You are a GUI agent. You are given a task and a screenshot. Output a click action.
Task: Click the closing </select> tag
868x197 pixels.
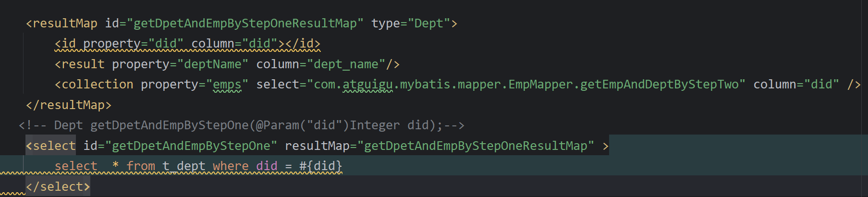tap(58, 187)
